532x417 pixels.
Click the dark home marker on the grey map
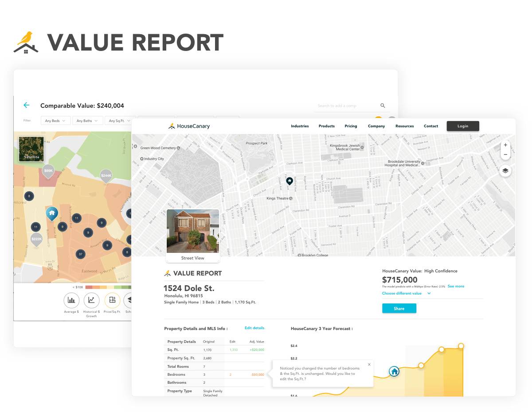[x=289, y=181]
